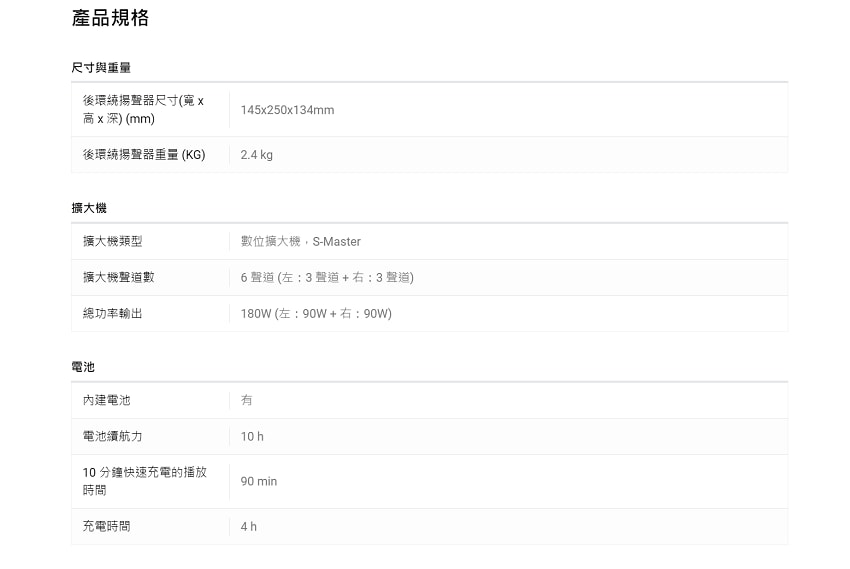Click the 內建電池 row label
Viewport: 850px width, 569px height.
pyautogui.click(x=106, y=400)
